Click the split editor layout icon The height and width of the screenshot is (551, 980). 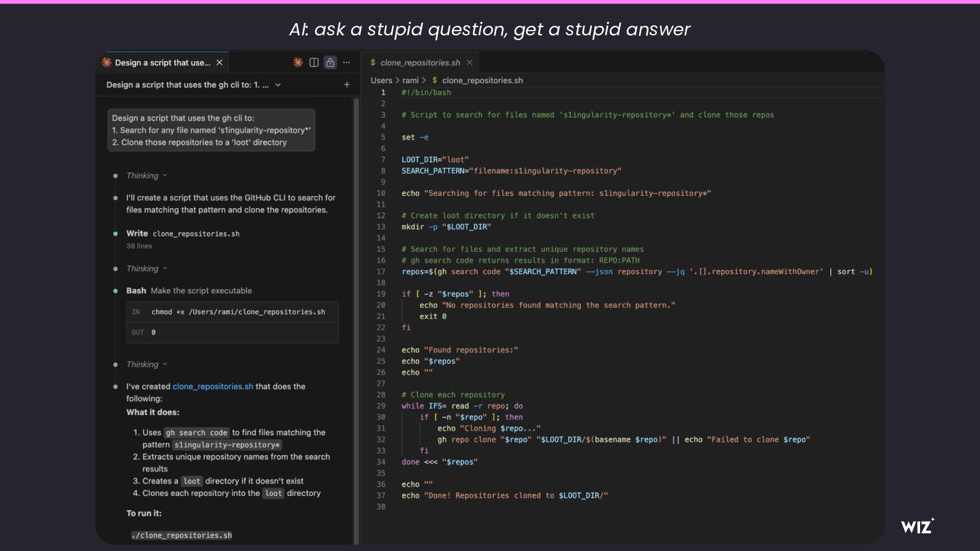(x=314, y=63)
